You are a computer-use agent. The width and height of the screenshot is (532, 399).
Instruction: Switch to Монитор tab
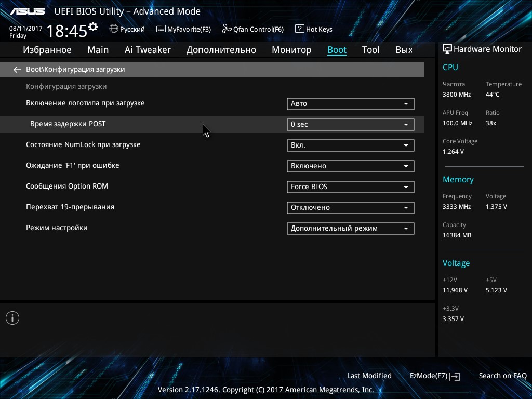tap(291, 50)
